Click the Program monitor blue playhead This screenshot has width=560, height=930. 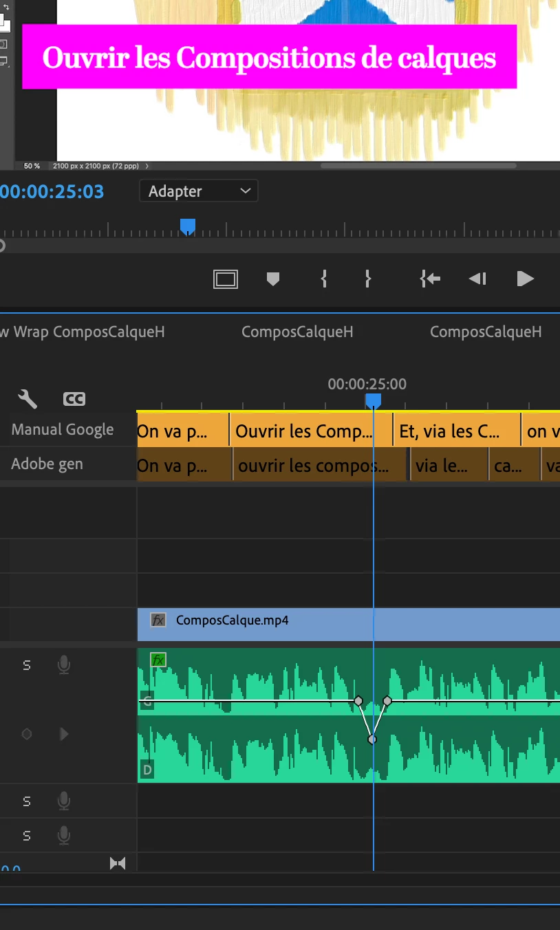point(187,226)
